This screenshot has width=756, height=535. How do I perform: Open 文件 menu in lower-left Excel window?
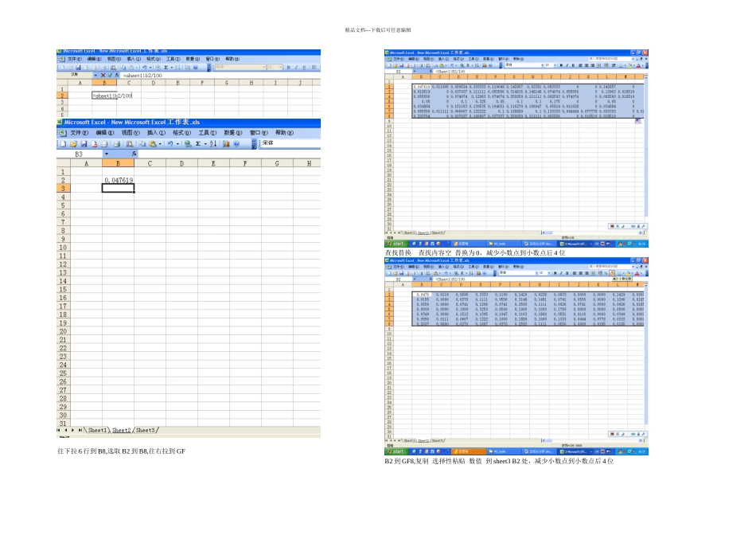click(79, 132)
